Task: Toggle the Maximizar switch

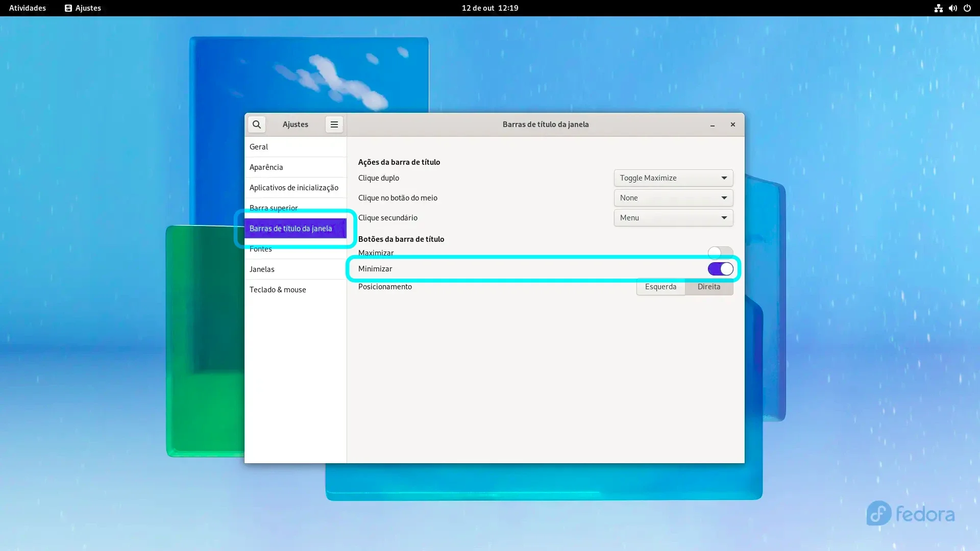Action: [x=720, y=253]
